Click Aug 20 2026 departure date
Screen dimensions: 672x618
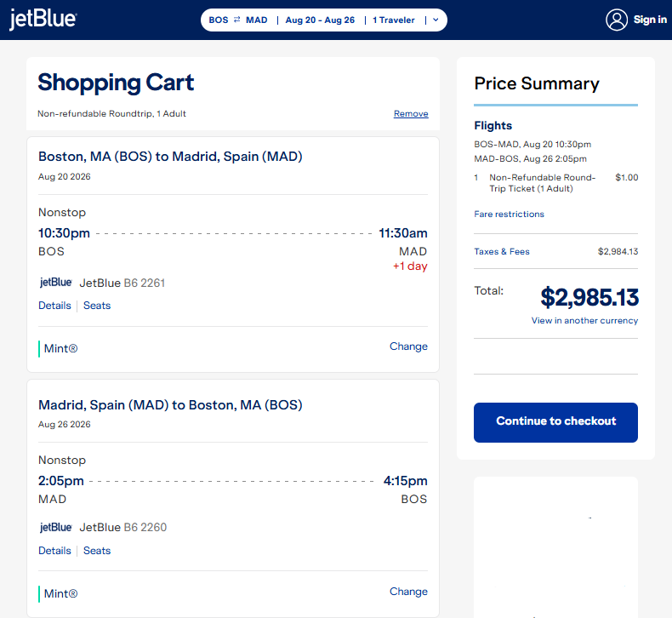(x=65, y=177)
